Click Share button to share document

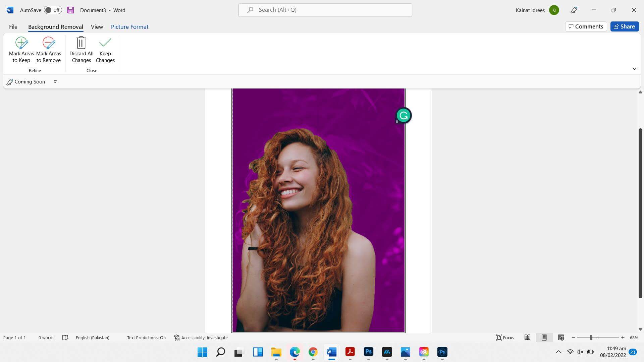click(625, 26)
